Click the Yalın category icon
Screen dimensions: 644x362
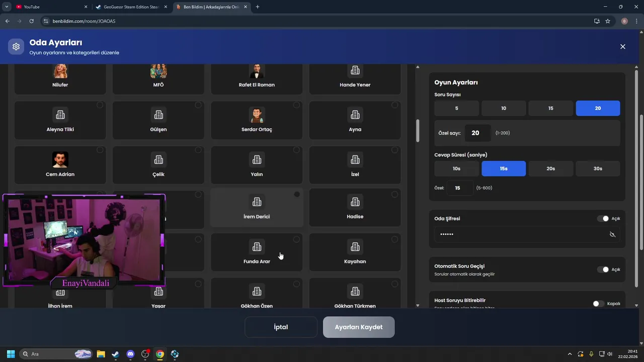click(x=257, y=160)
